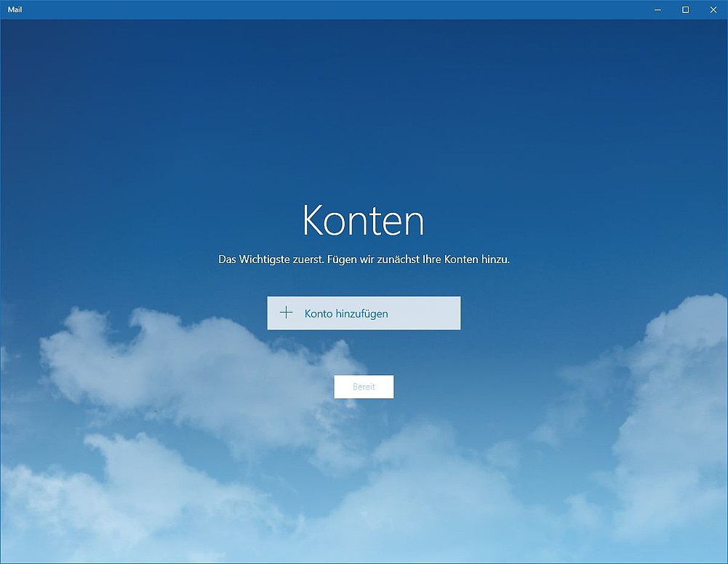Click the blank right side of the Konto hinzufügen button
The height and width of the screenshot is (564, 728).
pos(429,313)
